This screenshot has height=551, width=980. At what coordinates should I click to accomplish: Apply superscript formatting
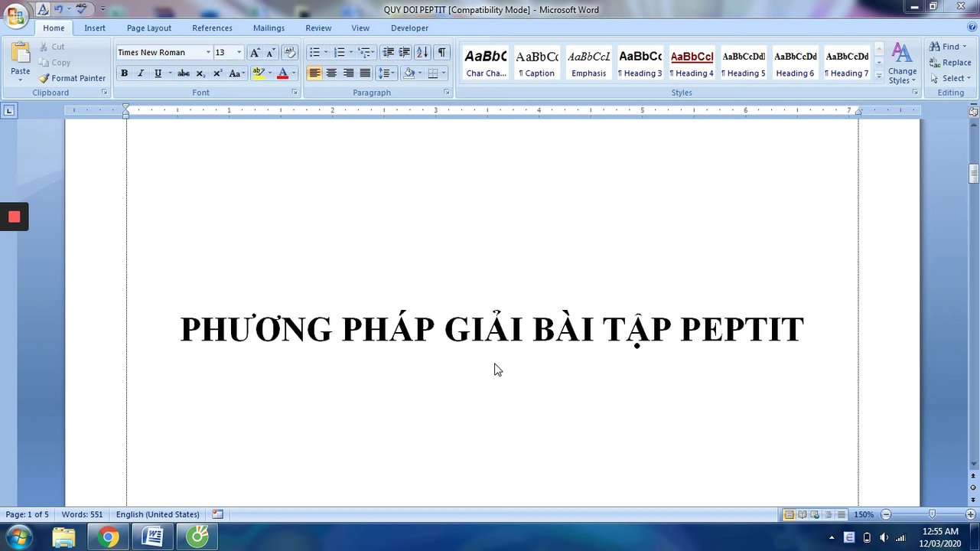tap(217, 73)
